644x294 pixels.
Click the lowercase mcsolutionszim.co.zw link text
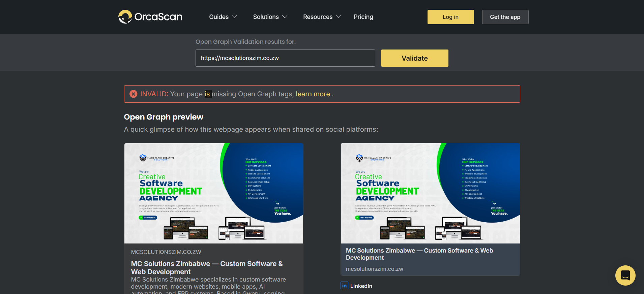coord(374,269)
